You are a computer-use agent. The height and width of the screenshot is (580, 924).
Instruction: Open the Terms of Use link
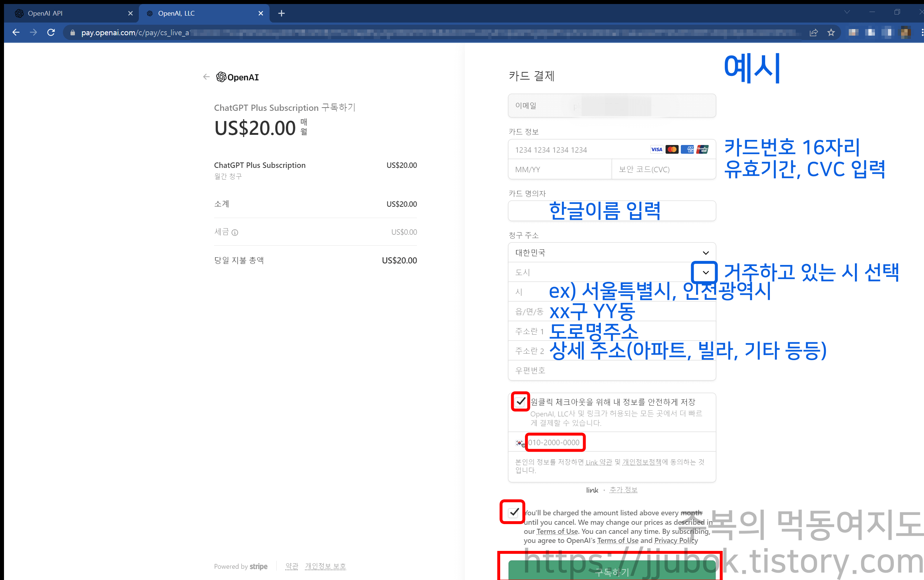click(x=557, y=531)
